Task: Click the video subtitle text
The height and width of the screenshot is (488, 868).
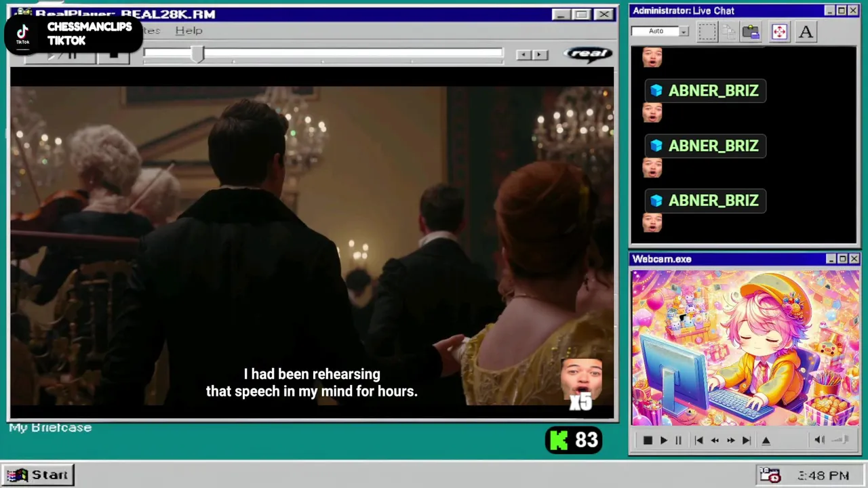Action: click(312, 383)
